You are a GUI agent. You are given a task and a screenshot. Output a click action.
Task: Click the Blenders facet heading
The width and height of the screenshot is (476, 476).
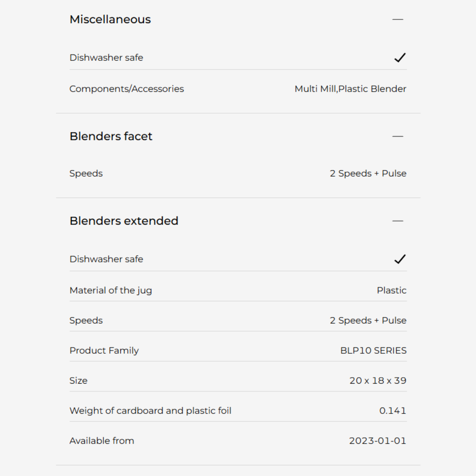(111, 136)
